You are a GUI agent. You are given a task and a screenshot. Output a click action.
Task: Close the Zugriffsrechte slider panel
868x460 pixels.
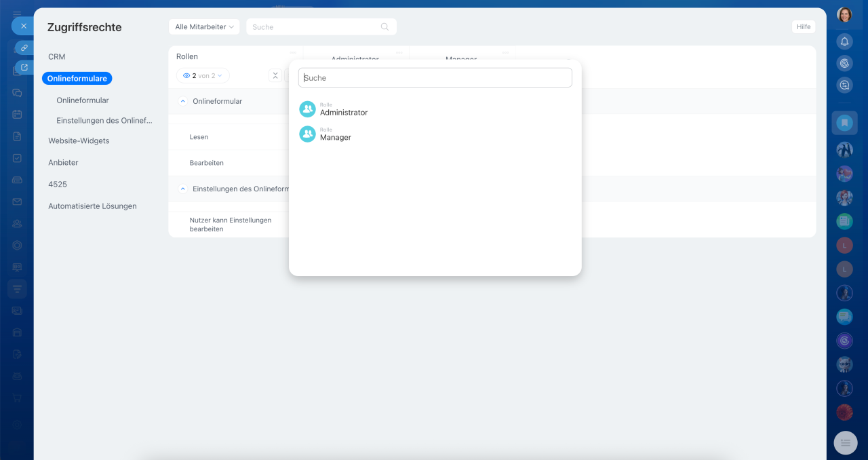(23, 26)
